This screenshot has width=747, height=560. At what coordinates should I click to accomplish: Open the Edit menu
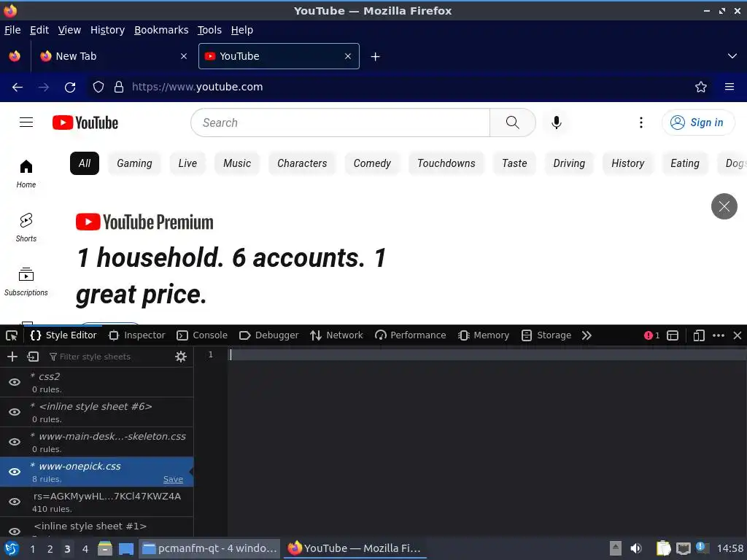[x=39, y=30]
